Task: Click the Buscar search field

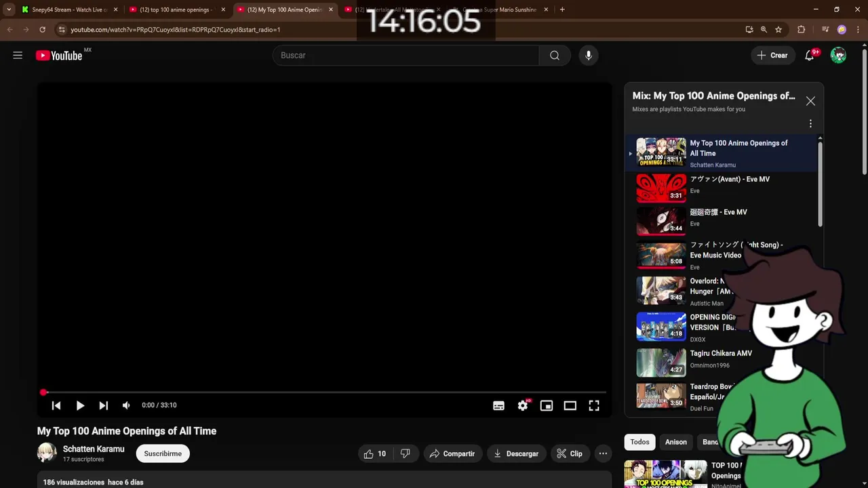Action: pyautogui.click(x=406, y=56)
